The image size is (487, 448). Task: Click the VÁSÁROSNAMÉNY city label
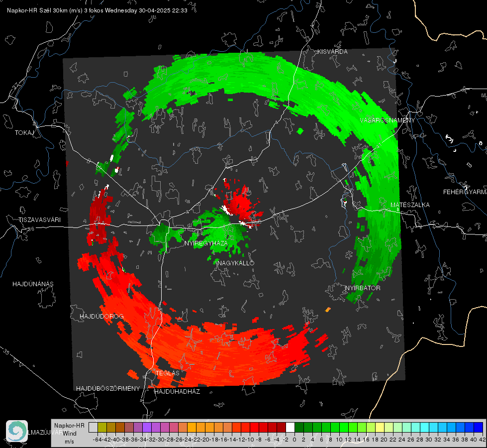click(388, 120)
